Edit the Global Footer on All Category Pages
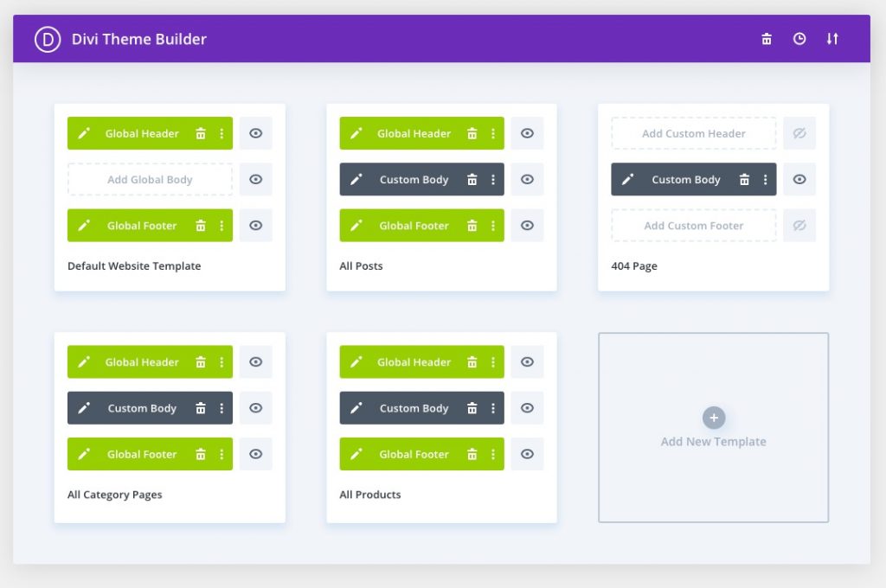886x588 pixels. click(84, 454)
